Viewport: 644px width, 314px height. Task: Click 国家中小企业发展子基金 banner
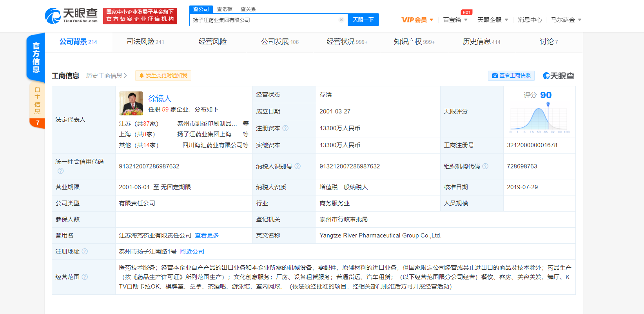[x=140, y=16]
